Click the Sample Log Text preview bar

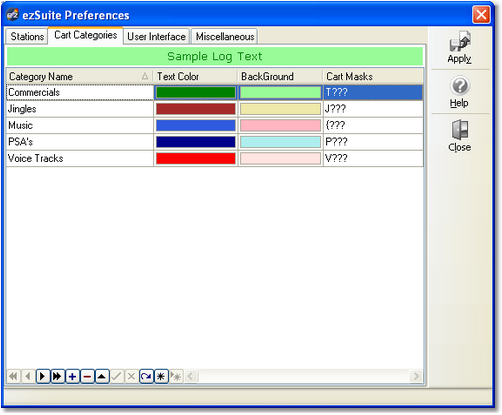pos(215,56)
